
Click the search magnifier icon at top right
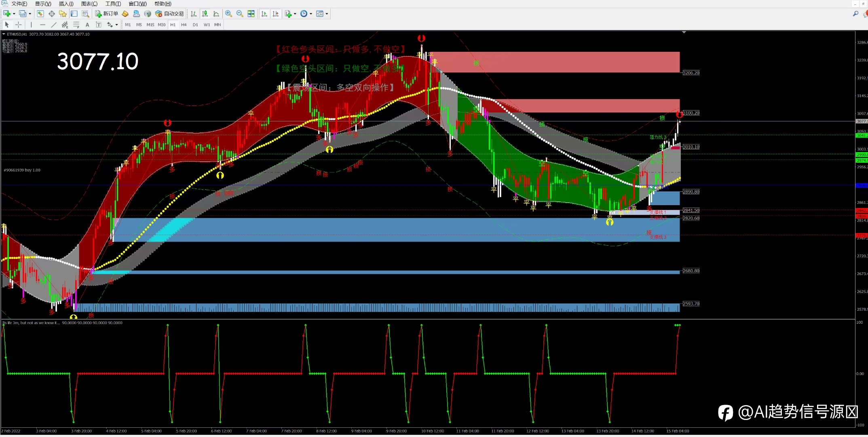click(855, 14)
